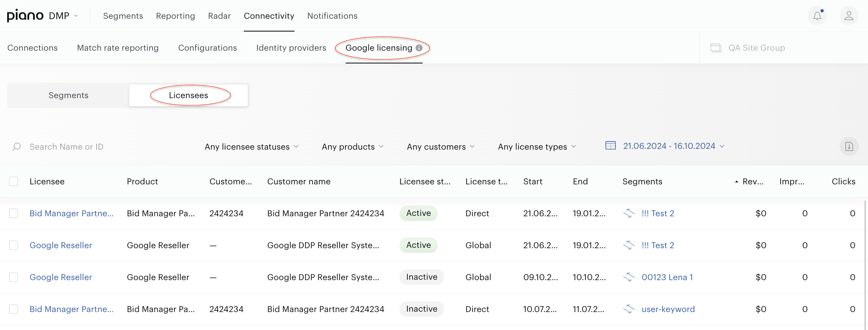The height and width of the screenshot is (330, 868).
Task: Open !!! Test 2 in Global row
Action: [x=658, y=245]
